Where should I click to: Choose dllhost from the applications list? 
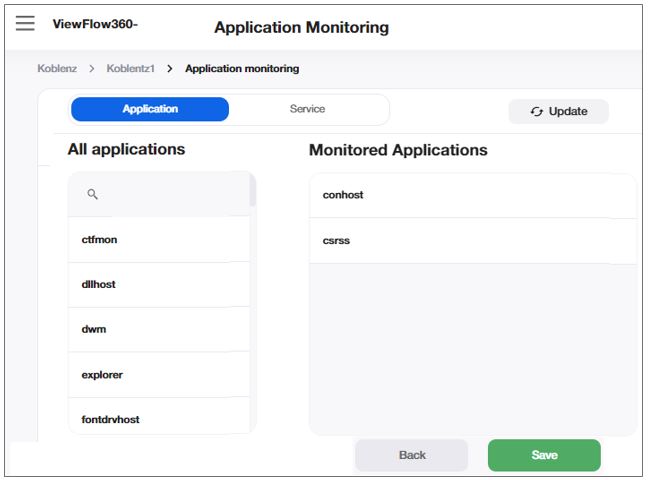tap(99, 285)
